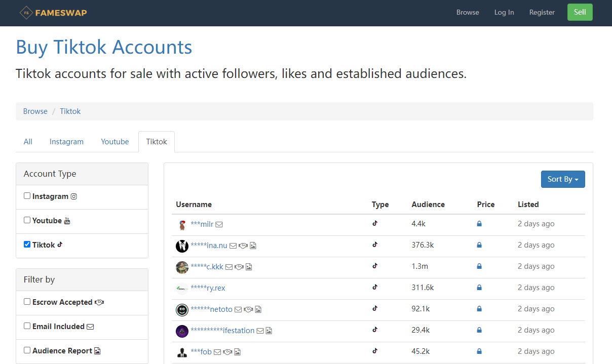Click the avatar of *****ina.nu

pyautogui.click(x=182, y=246)
